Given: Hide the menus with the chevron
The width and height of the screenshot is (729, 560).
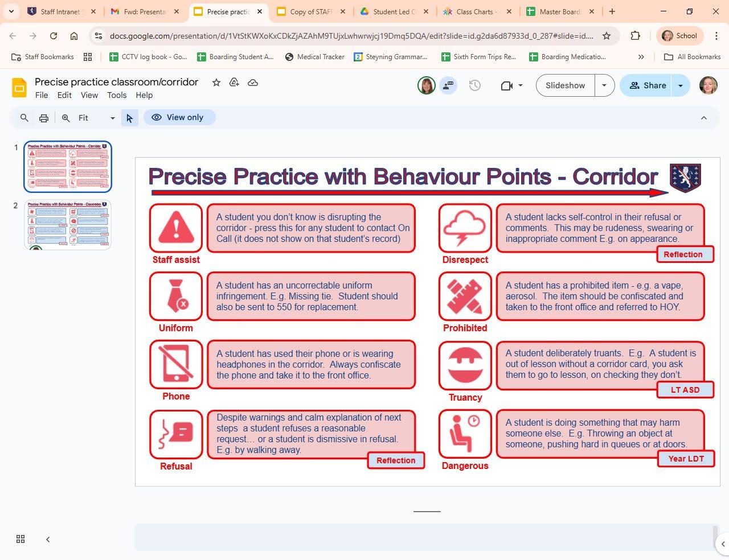Looking at the screenshot, I should 704,118.
